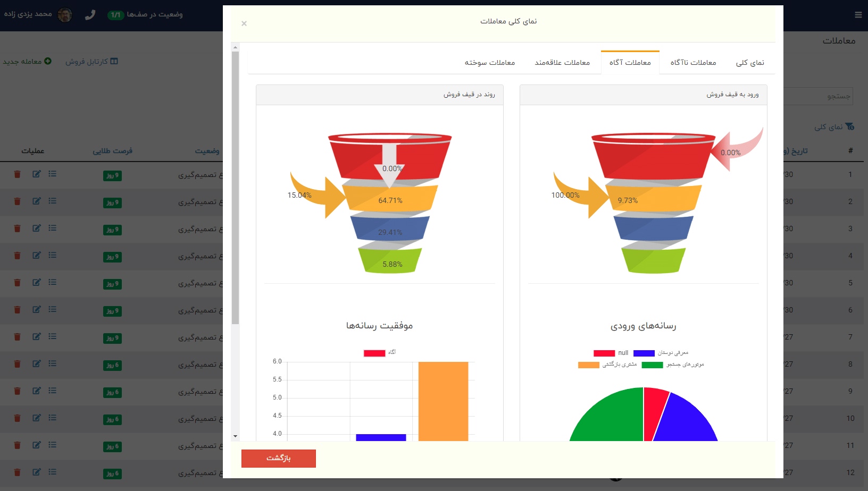The image size is (868, 491).
Task: Click the orange bar in موفقیت رسانه‌ها chart
Action: [x=443, y=401]
